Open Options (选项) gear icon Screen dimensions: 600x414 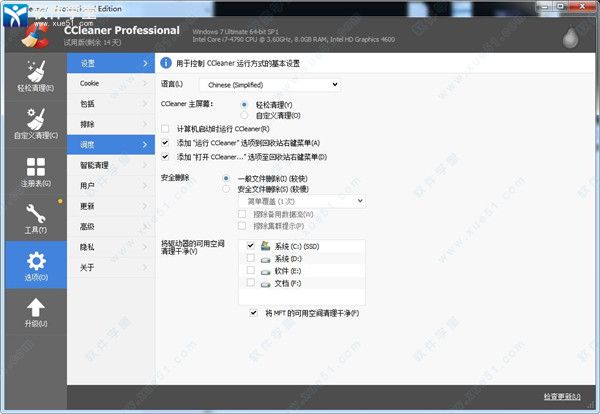[x=36, y=261]
